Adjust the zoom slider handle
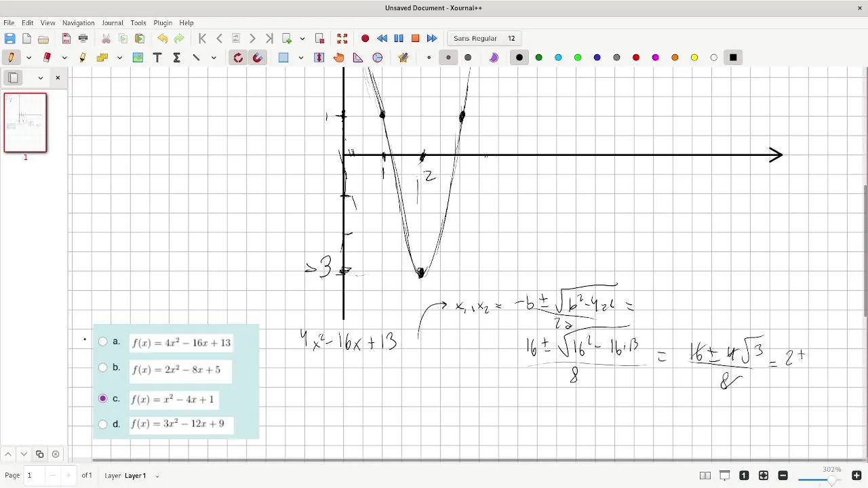 (831, 481)
